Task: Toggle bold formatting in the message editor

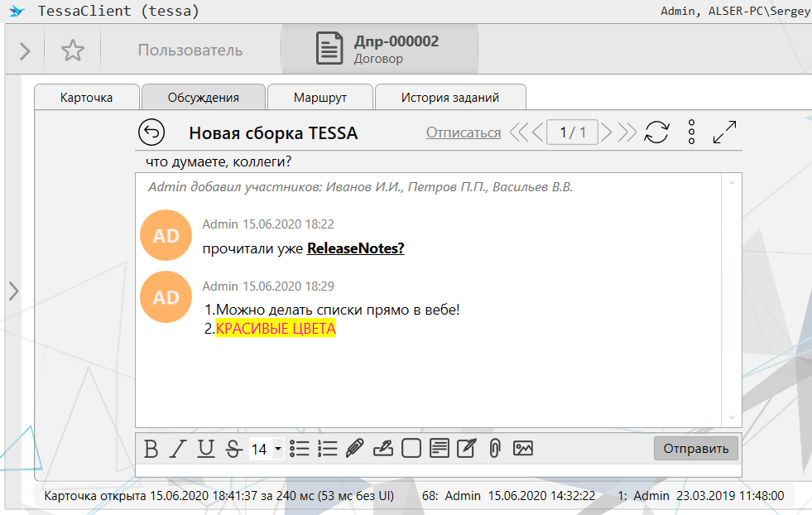Action: [x=151, y=449]
